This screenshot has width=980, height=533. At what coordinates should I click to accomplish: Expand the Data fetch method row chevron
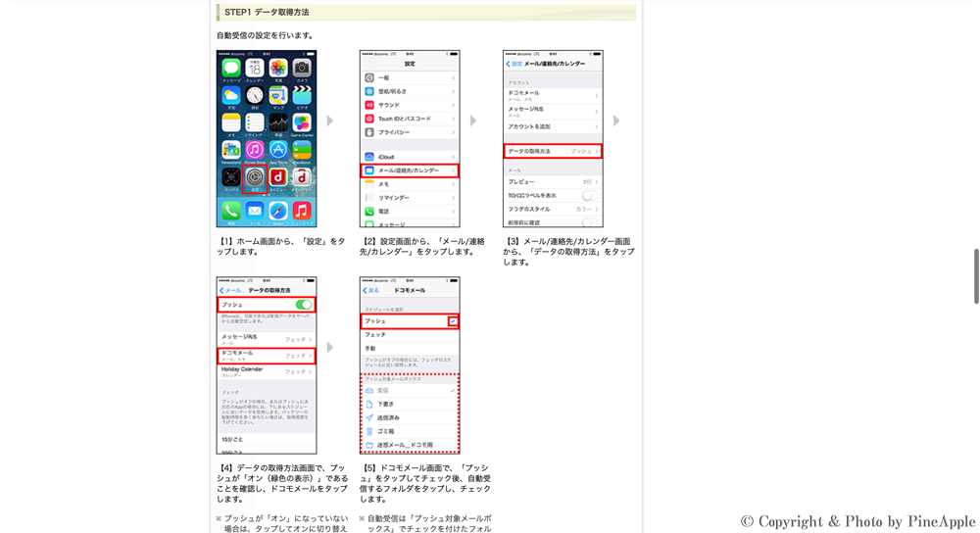597,152
